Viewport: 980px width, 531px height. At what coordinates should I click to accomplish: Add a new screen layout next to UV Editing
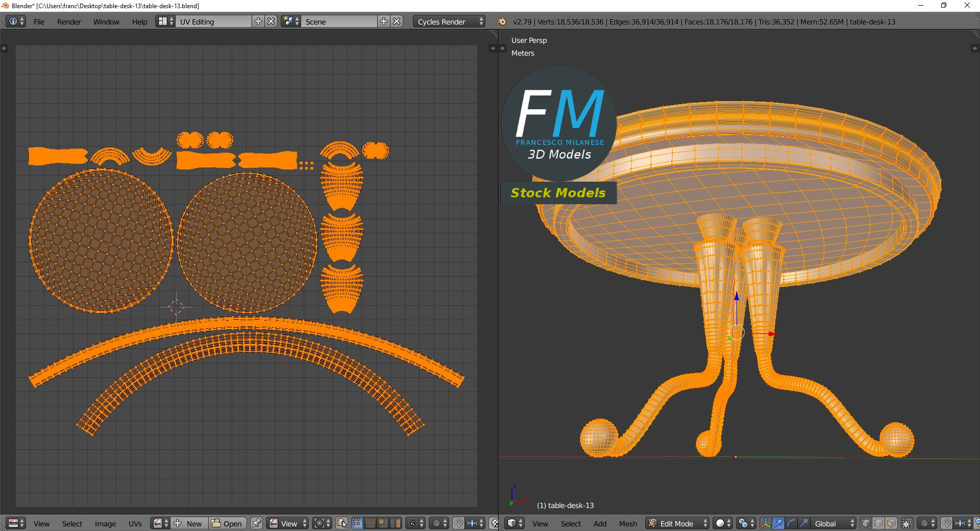[258, 21]
